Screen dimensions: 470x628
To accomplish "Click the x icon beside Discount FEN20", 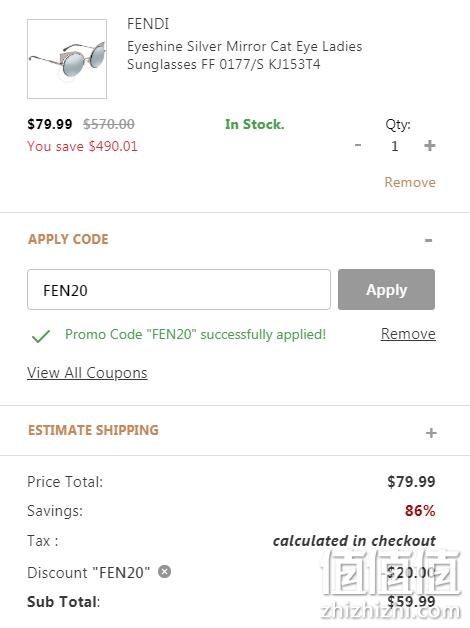I will coord(165,571).
